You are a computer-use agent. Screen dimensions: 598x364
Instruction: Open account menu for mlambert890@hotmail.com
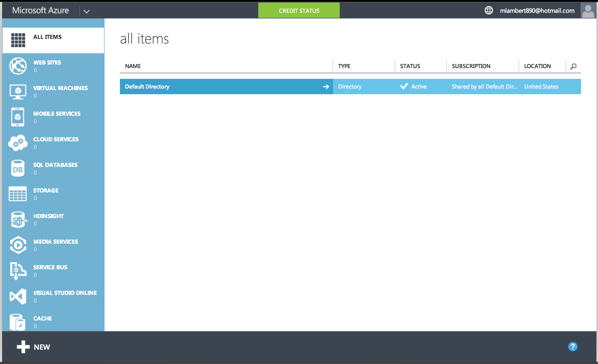537,10
